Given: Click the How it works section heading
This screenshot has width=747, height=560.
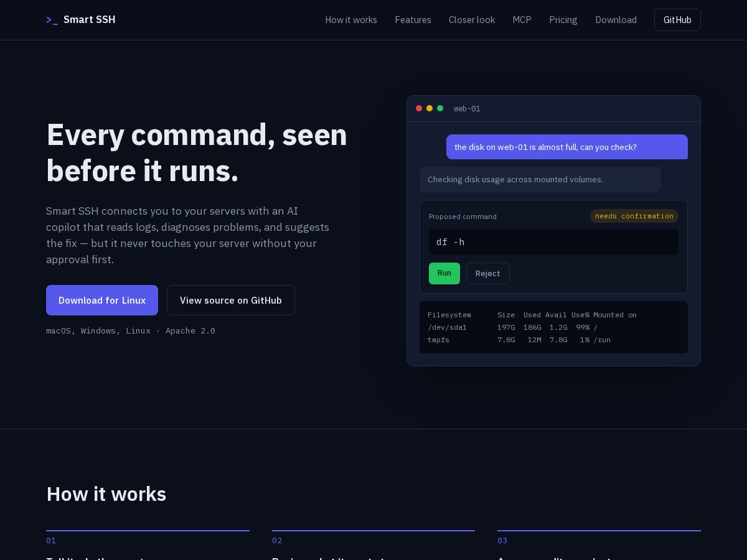Looking at the screenshot, I should coord(106,494).
